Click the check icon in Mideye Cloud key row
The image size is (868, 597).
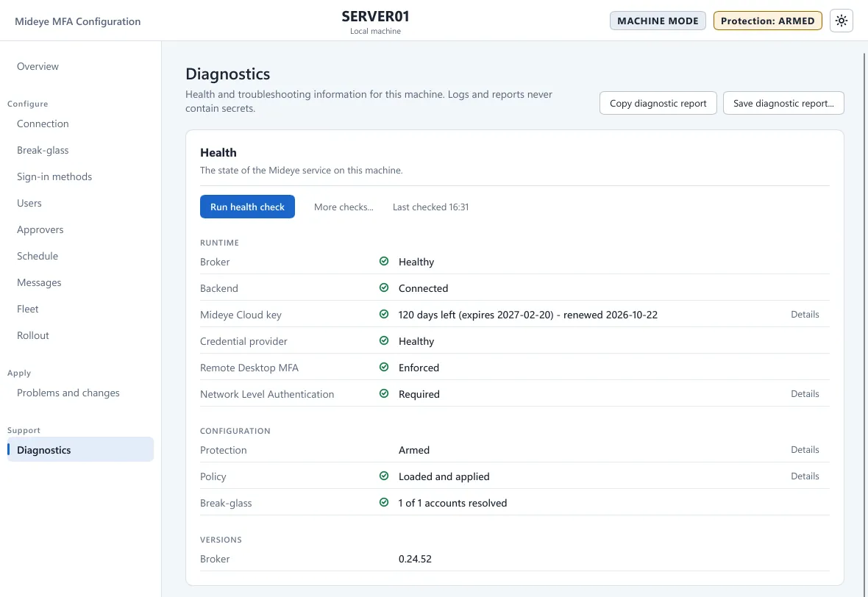click(384, 314)
